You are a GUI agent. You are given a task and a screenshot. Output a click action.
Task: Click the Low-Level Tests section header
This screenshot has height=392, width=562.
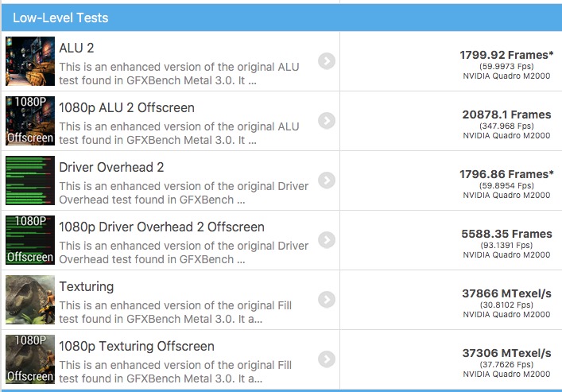(x=61, y=17)
